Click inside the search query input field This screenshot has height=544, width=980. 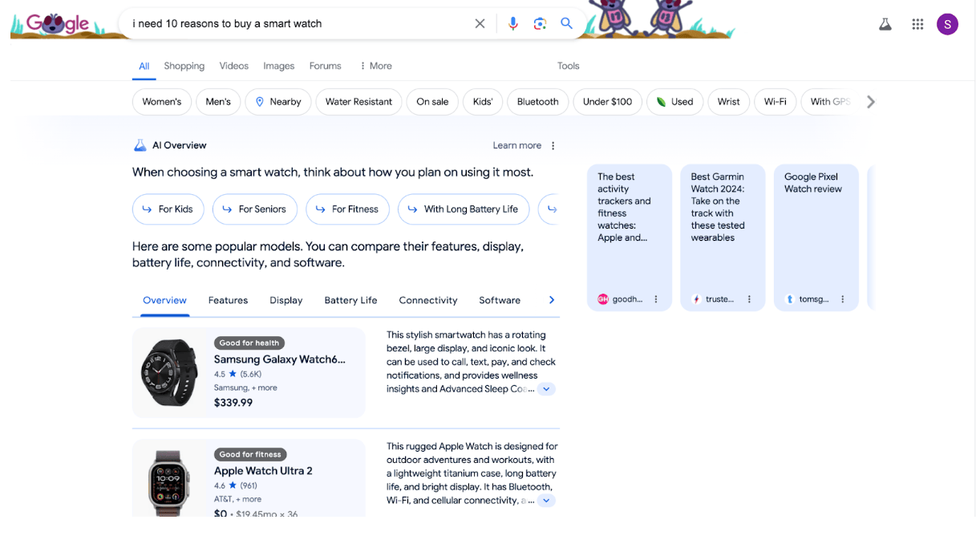[297, 23]
